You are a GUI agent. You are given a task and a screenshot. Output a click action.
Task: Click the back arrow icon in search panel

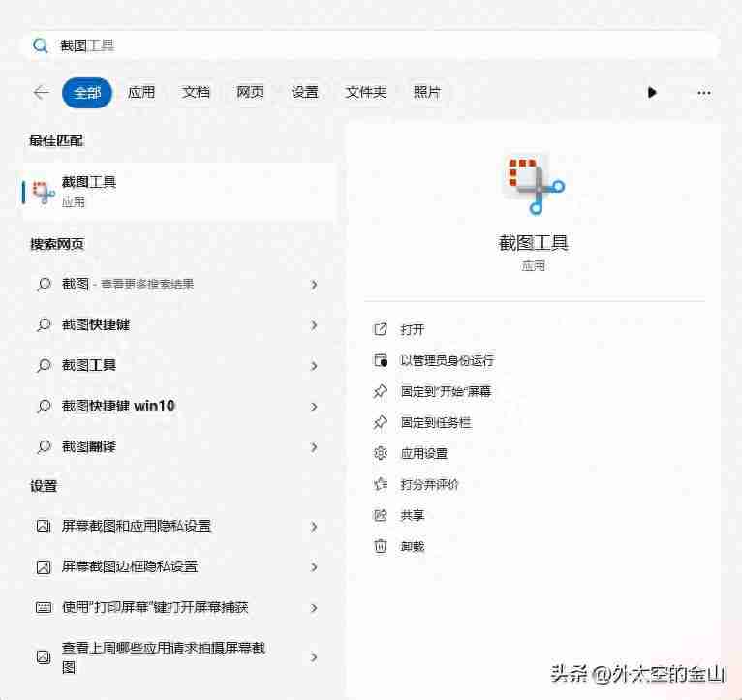[41, 93]
